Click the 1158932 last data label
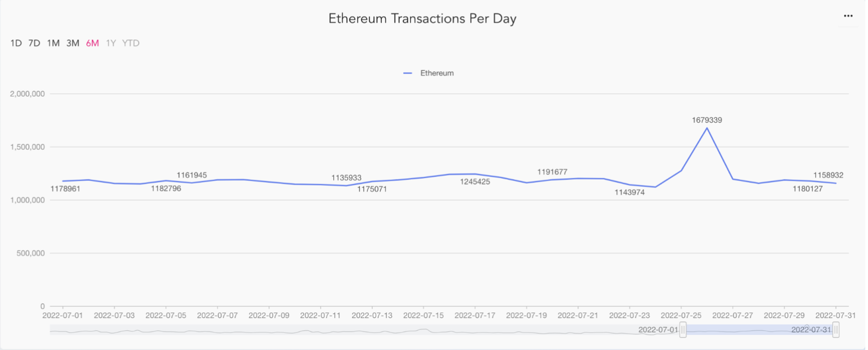The image size is (868, 350). point(828,175)
